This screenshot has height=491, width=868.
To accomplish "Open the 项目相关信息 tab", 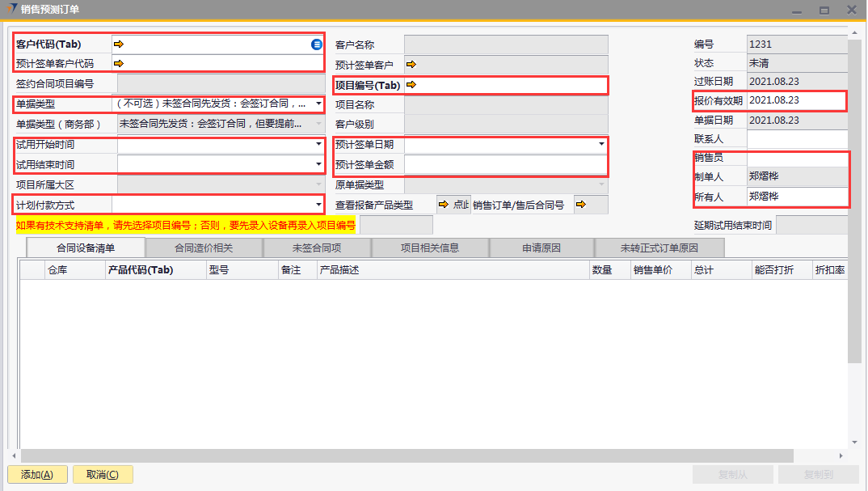I will coord(430,248).
